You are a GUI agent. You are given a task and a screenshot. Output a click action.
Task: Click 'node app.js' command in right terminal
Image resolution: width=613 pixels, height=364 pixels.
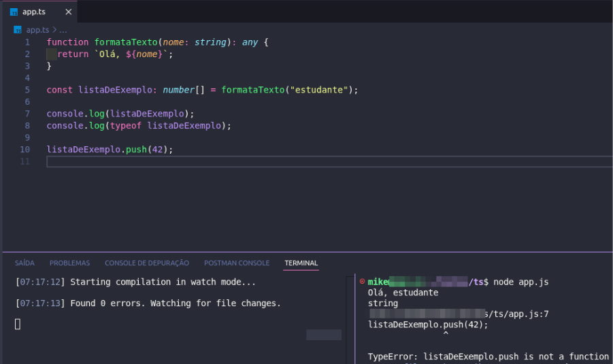[x=520, y=282]
